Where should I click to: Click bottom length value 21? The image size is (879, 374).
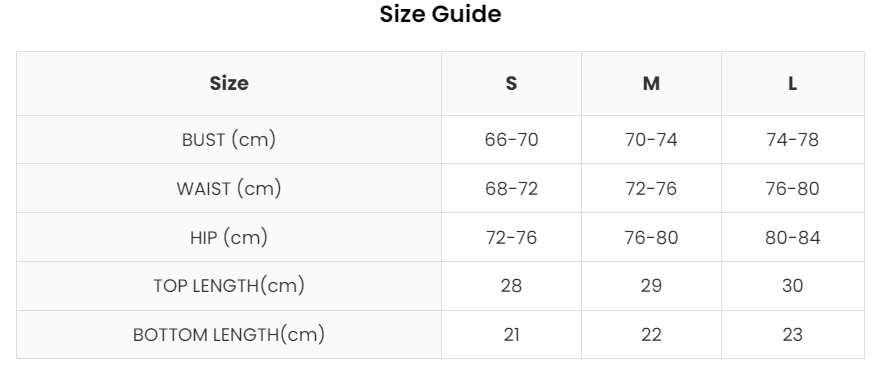511,335
